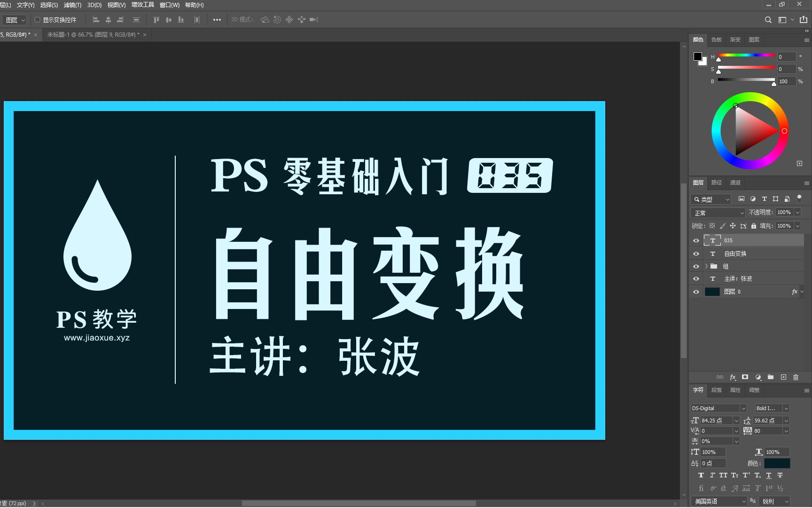Delete layer with trash icon
Screen dimensions: 812x508
point(796,377)
